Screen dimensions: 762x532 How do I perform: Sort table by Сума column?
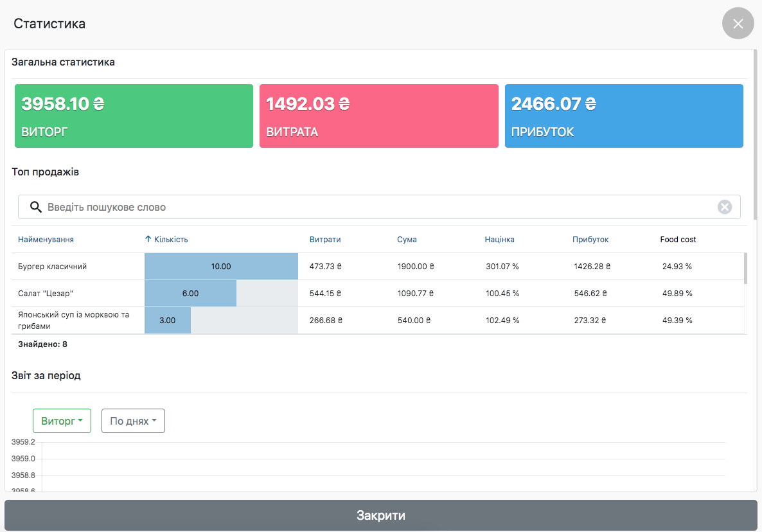tap(407, 240)
